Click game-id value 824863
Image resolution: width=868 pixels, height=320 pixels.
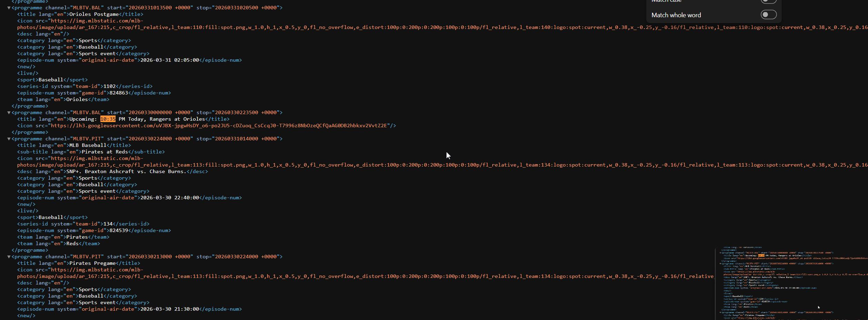(118, 93)
